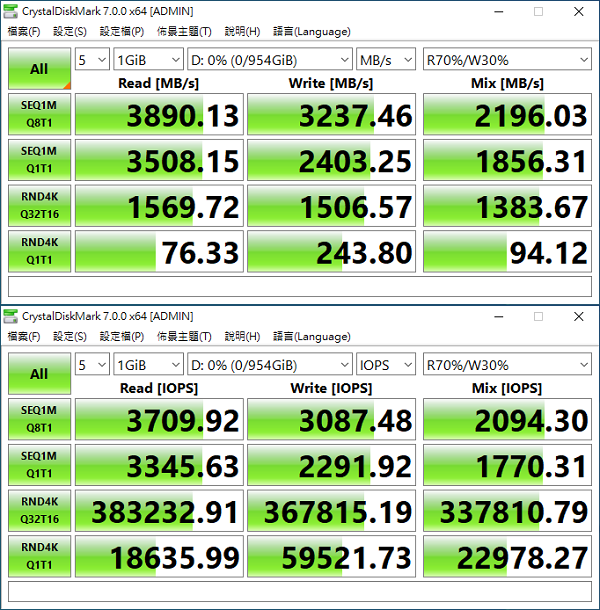Viewport: 600px width, 610px height.
Task: Open the Help (H) menu in top window
Action: [x=242, y=32]
